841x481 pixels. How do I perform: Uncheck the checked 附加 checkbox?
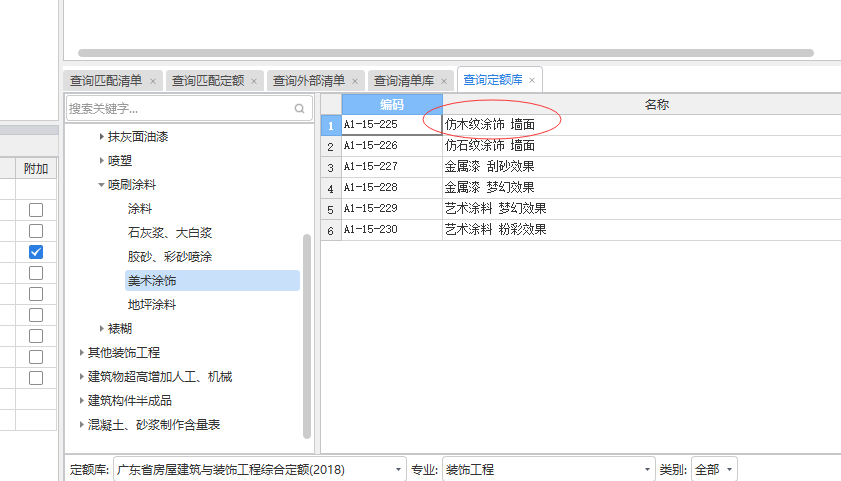[x=36, y=252]
